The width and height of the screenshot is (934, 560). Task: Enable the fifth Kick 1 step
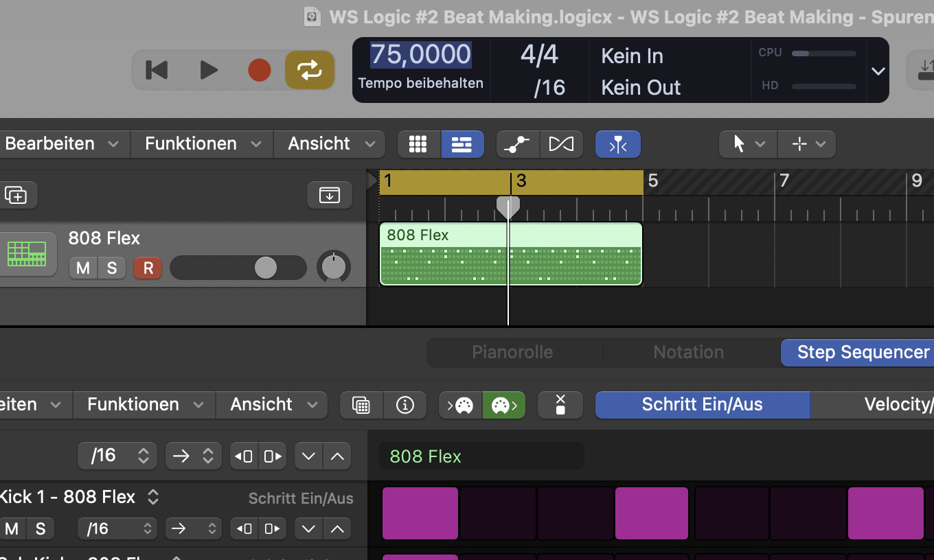point(732,513)
